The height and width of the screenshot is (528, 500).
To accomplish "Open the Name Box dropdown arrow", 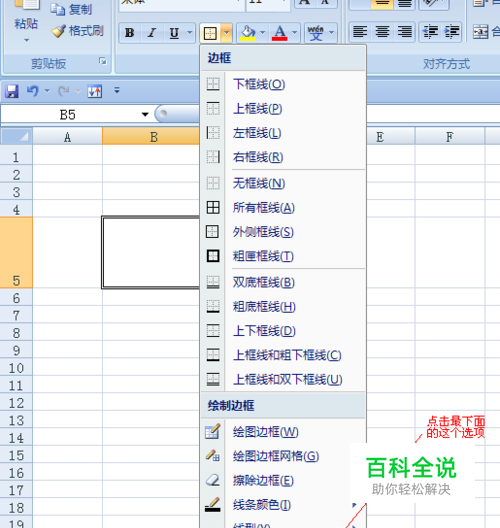I will pyautogui.click(x=145, y=115).
